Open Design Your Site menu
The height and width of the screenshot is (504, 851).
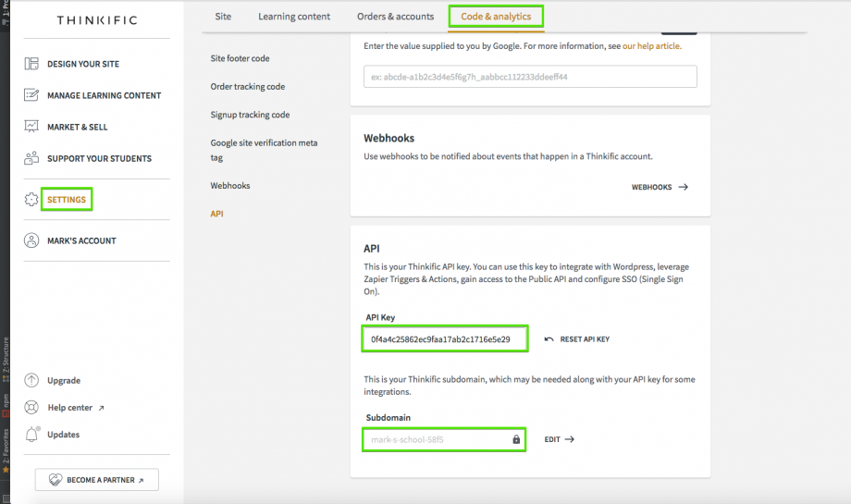83,64
